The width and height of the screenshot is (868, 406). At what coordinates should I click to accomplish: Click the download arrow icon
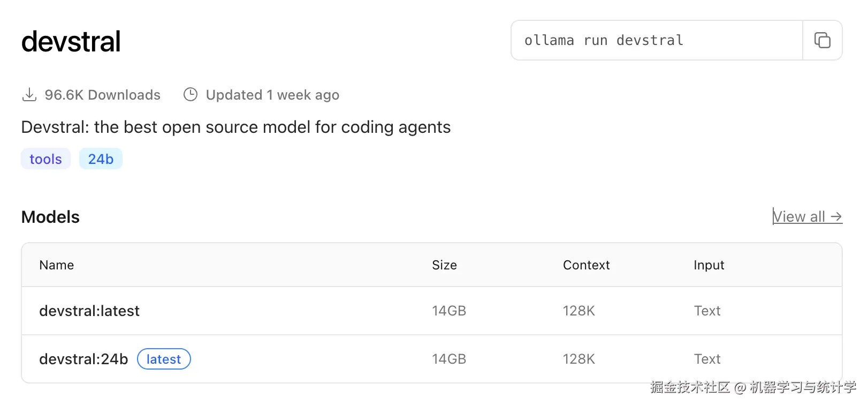coord(29,95)
